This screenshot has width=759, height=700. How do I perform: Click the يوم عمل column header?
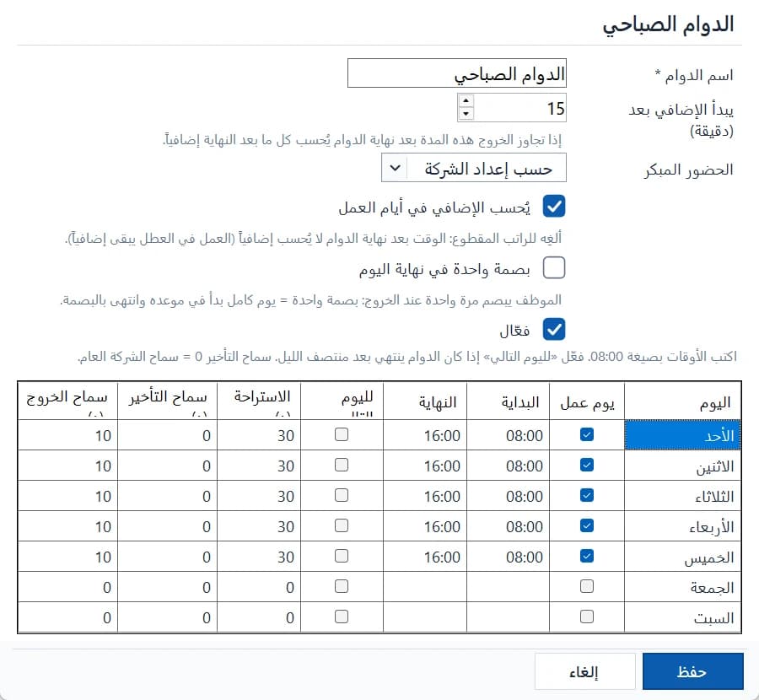coord(587,401)
